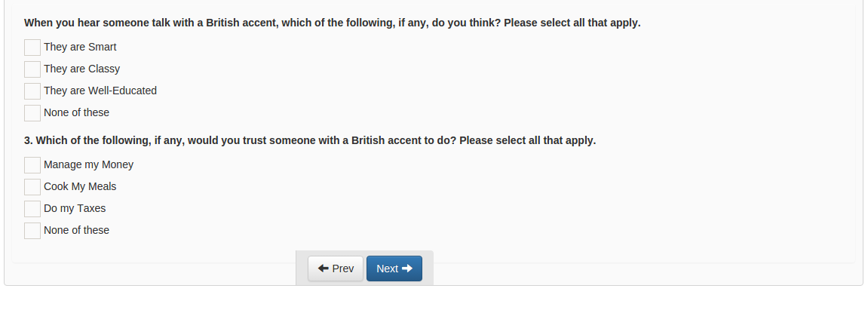
Task: Select the Cook My Meals checkbox
Action: click(x=32, y=187)
